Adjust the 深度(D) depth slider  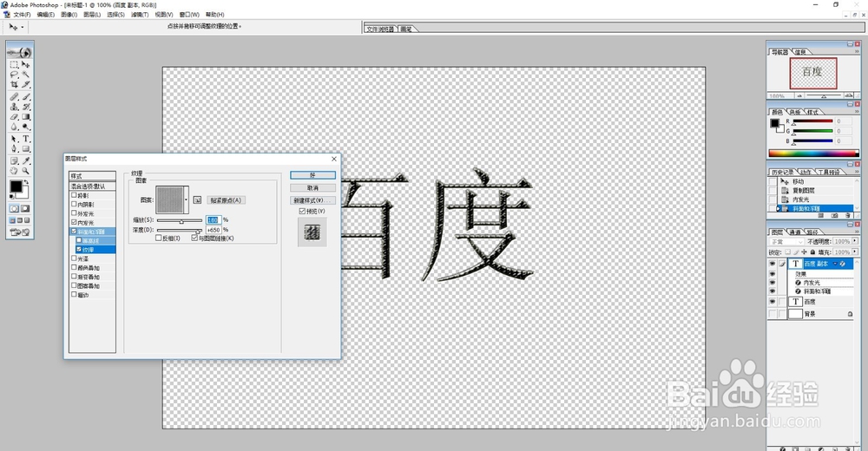pos(198,230)
